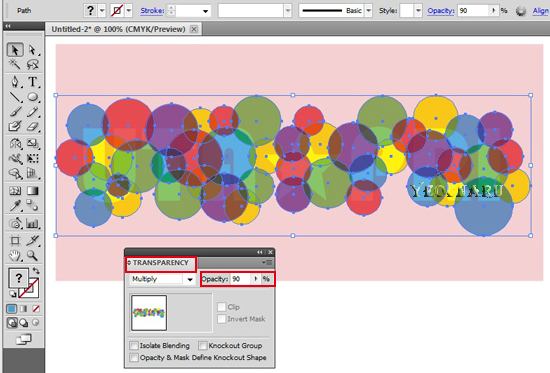The image size is (550, 373).
Task: Reset to default fill and stroke
Action: (x=13, y=294)
